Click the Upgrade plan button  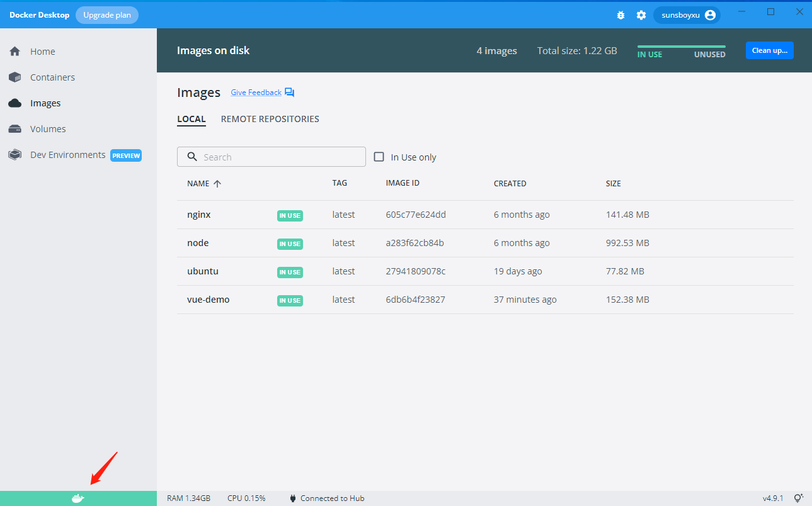tap(106, 14)
